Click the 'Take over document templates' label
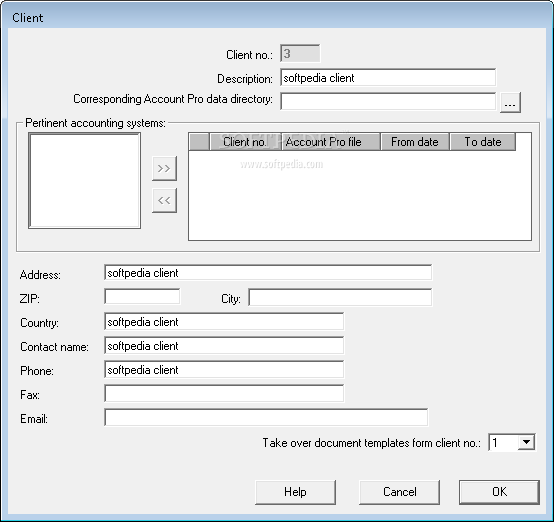Image resolution: width=554 pixels, height=522 pixels. [x=371, y=443]
